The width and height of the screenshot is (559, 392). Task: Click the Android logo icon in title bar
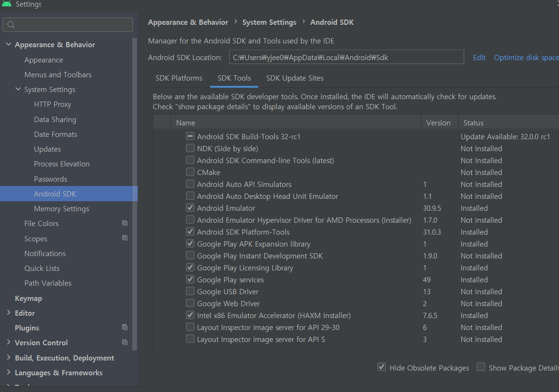point(6,3)
